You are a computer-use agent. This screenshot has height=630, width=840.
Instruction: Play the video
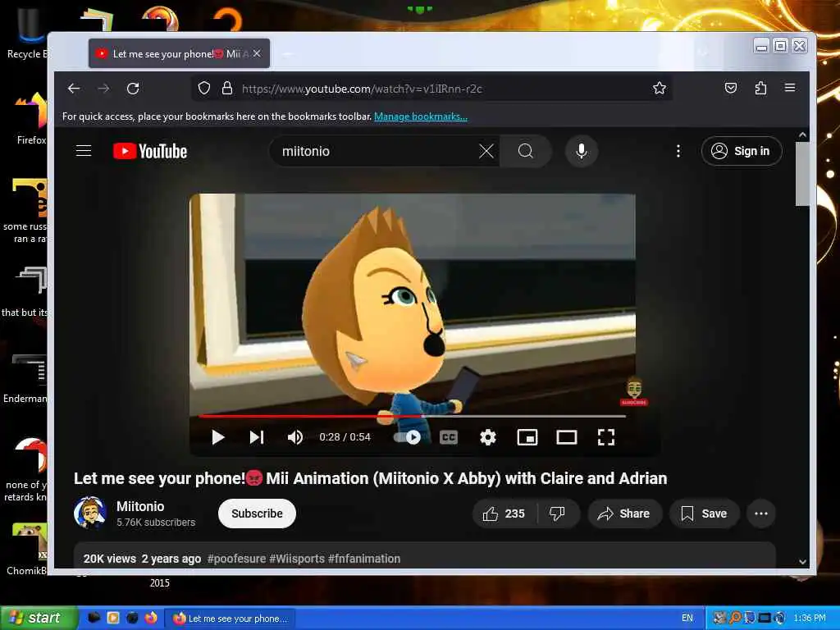point(217,437)
